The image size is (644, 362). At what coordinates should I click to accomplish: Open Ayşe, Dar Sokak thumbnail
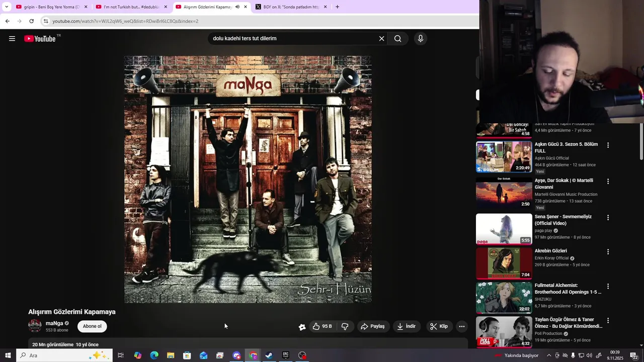click(x=504, y=193)
